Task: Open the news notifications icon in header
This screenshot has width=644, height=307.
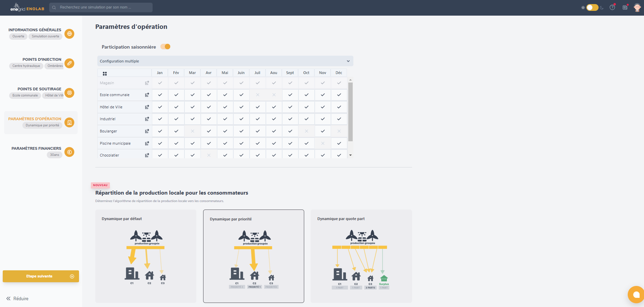Action: pos(625,7)
